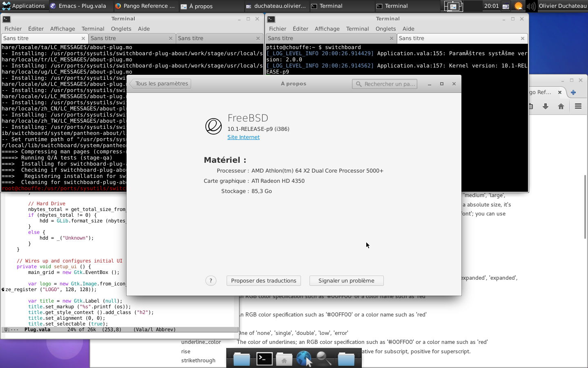The image size is (588, 368).
Task: Open Affichage menu in the left Terminal
Action: pos(62,29)
